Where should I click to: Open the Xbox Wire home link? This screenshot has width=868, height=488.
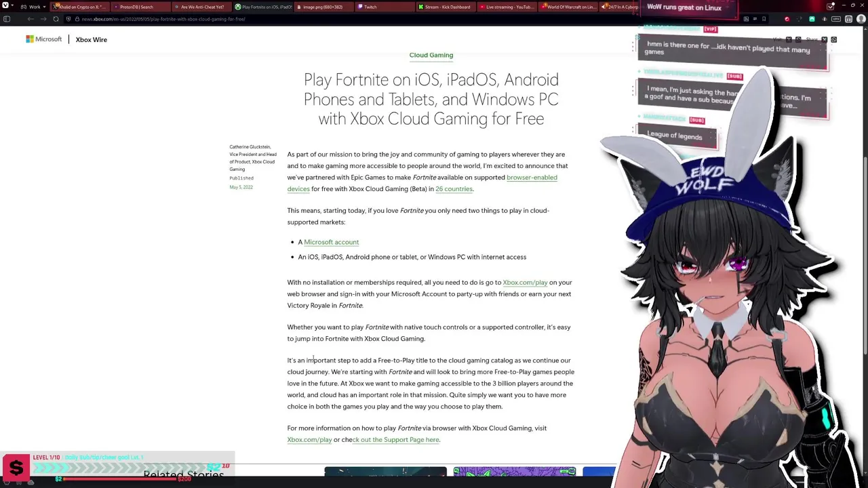[x=91, y=39]
